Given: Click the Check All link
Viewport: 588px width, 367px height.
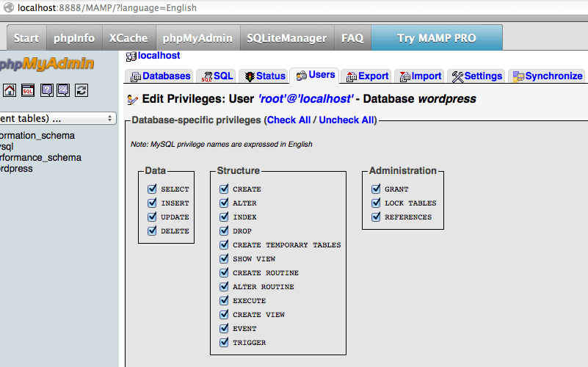Looking at the screenshot, I should tap(288, 120).
